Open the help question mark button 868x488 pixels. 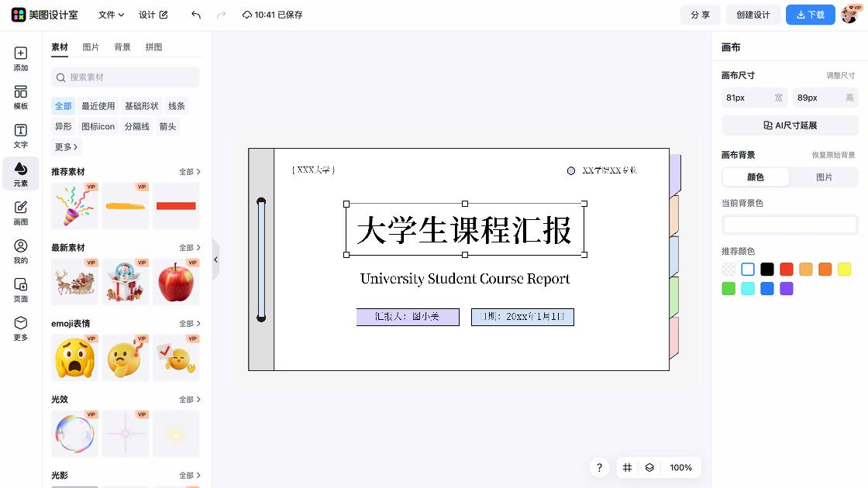click(x=599, y=468)
